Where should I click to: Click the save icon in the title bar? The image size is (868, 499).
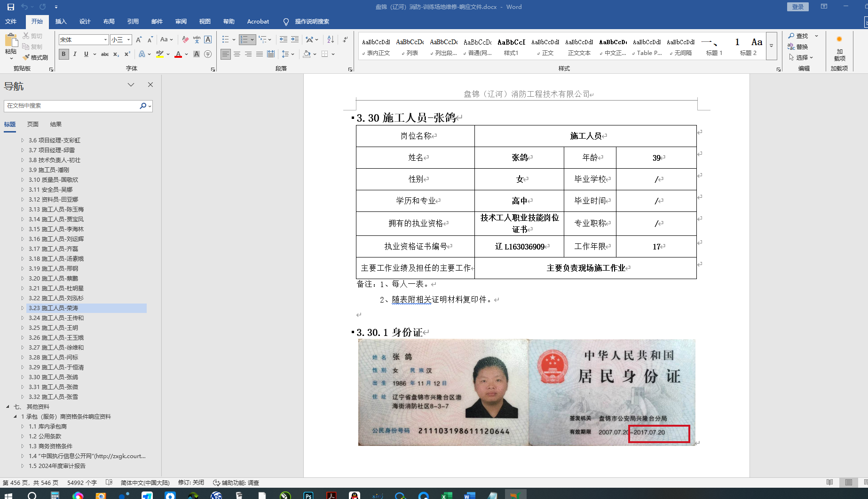click(x=10, y=7)
